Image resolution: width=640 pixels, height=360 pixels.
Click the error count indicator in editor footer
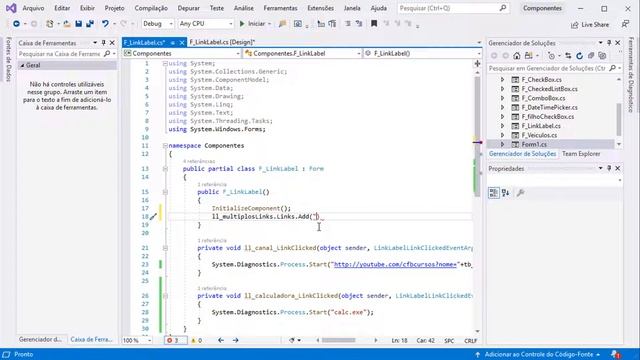(x=173, y=340)
